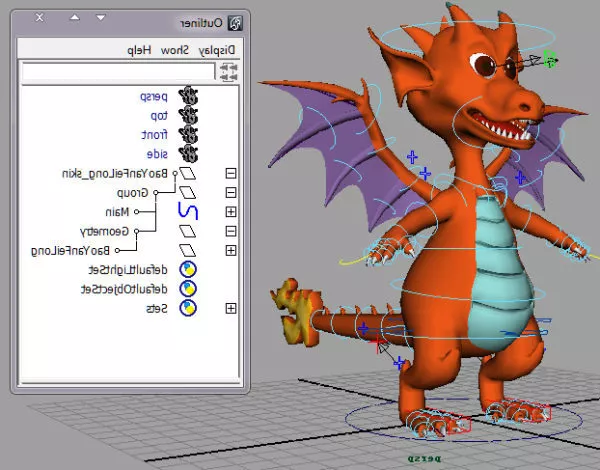Image resolution: width=600 pixels, height=470 pixels.
Task: Open the Help menu in the Outliner
Action: pos(139,51)
